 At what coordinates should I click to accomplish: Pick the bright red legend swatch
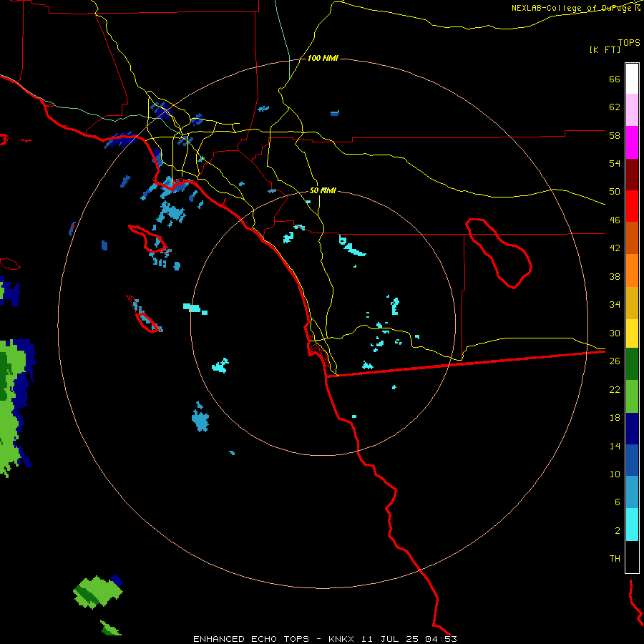pos(632,206)
